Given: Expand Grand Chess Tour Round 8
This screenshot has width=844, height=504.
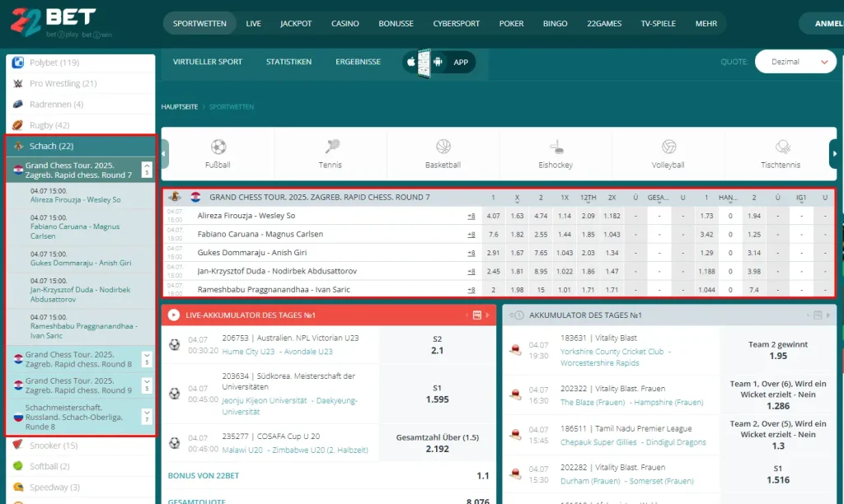Looking at the screenshot, I should [x=147, y=359].
